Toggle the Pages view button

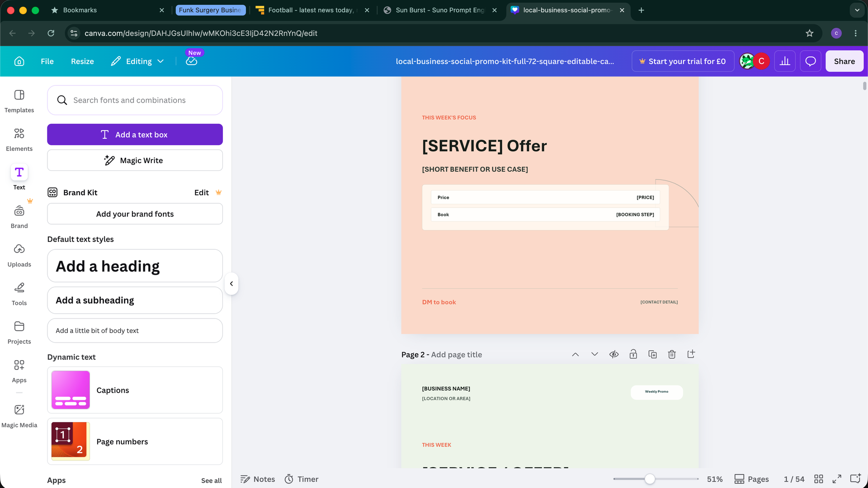pos(751,479)
